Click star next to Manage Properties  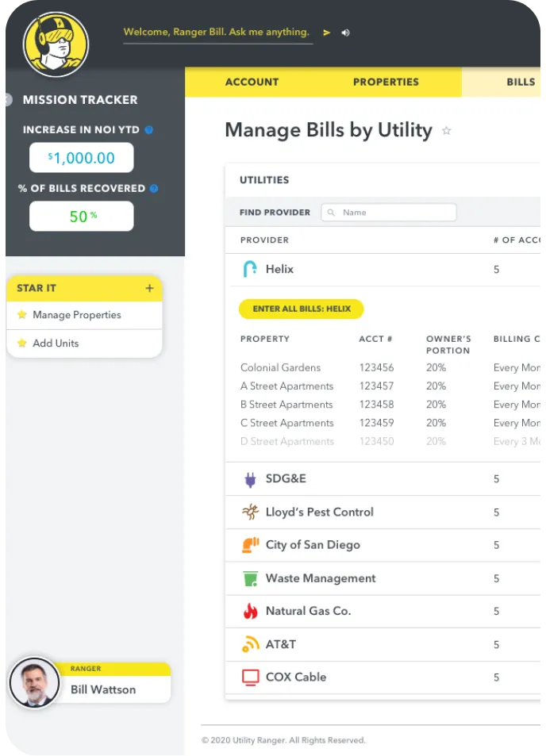(21, 315)
